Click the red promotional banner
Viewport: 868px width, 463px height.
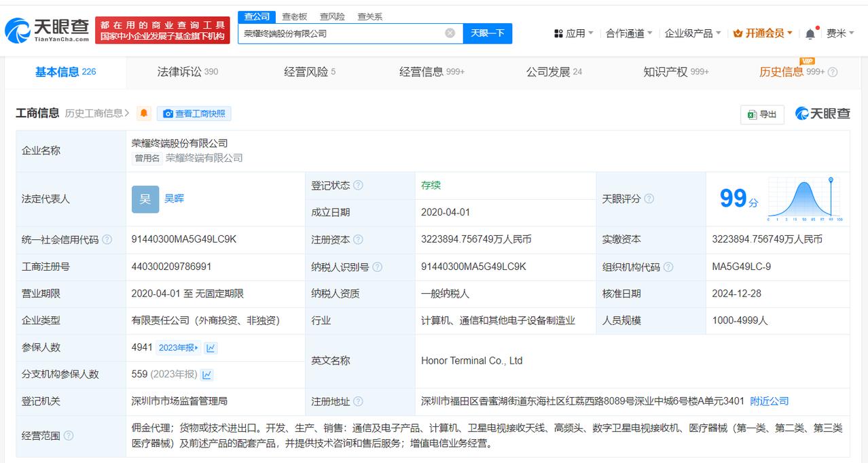click(x=162, y=31)
